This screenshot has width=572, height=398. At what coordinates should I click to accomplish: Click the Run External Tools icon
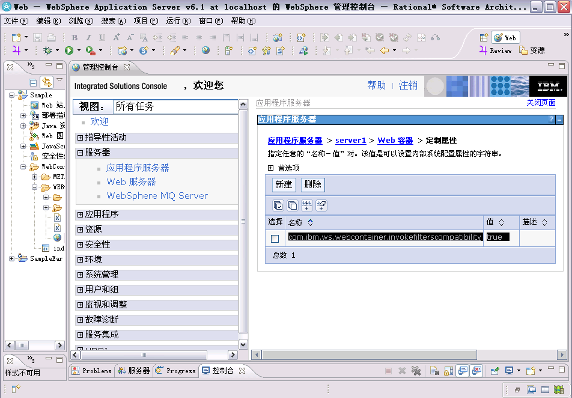click(x=90, y=51)
